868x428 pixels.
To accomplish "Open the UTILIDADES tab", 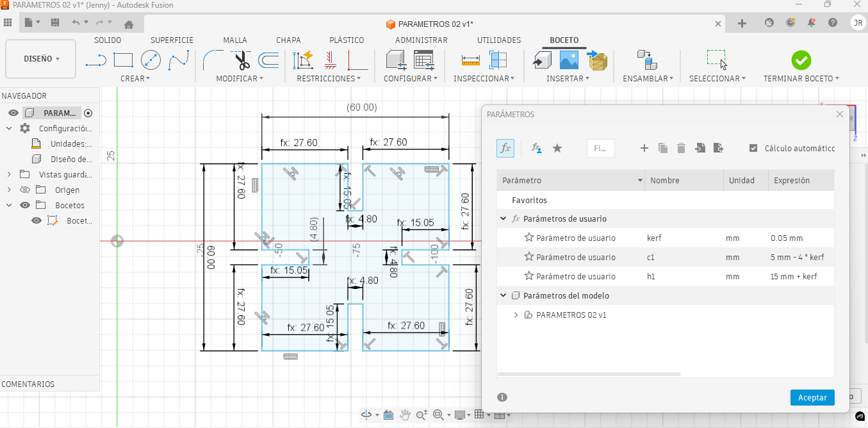I will coord(499,40).
